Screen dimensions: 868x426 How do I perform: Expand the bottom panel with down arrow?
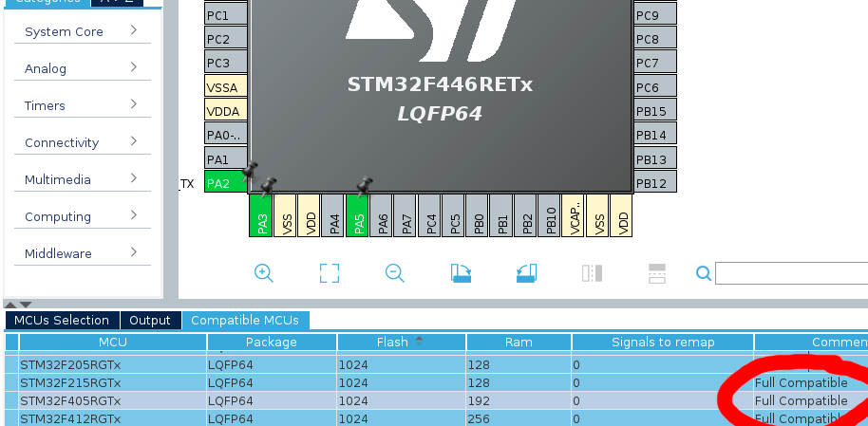coord(26,305)
